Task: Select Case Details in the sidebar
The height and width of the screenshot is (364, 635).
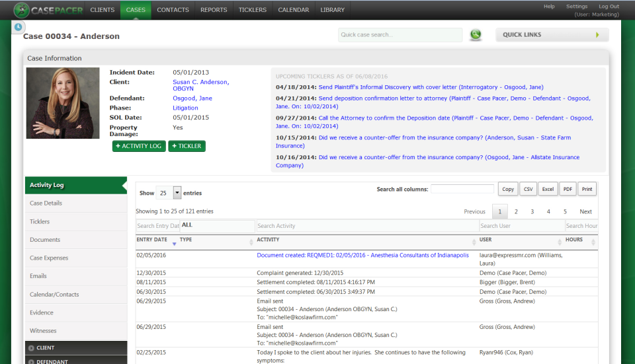Action: pos(76,203)
